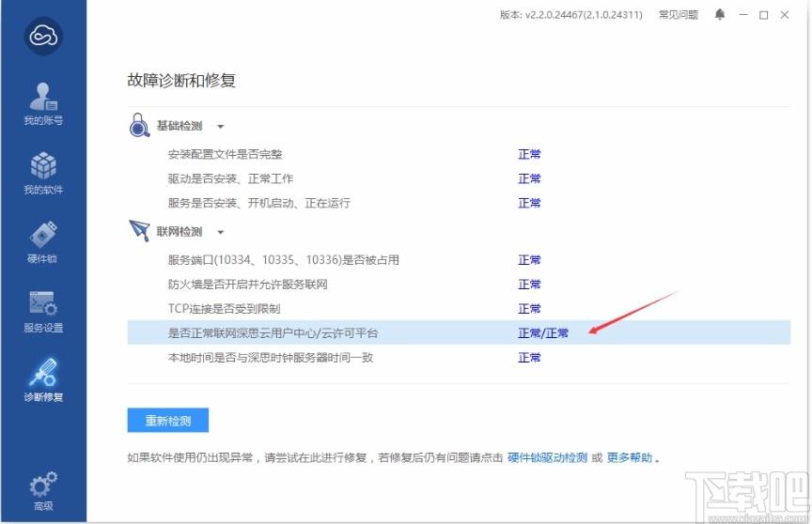Open the 硬件锁驱动检测 link

547,457
